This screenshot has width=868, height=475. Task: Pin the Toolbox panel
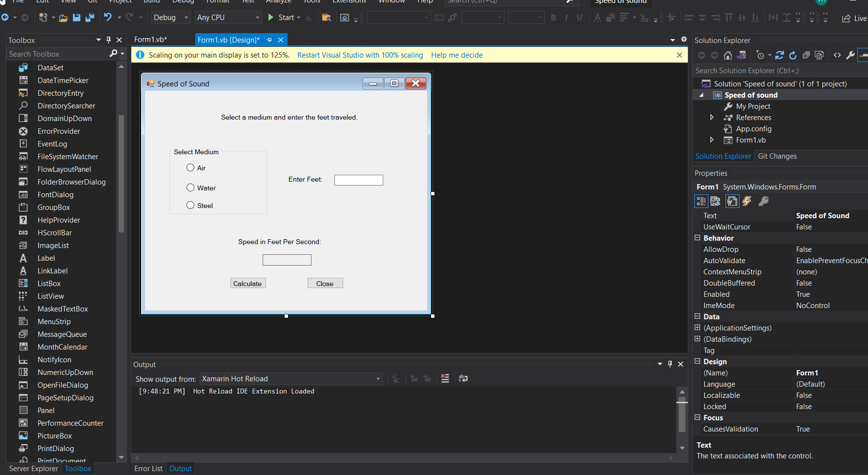click(108, 40)
